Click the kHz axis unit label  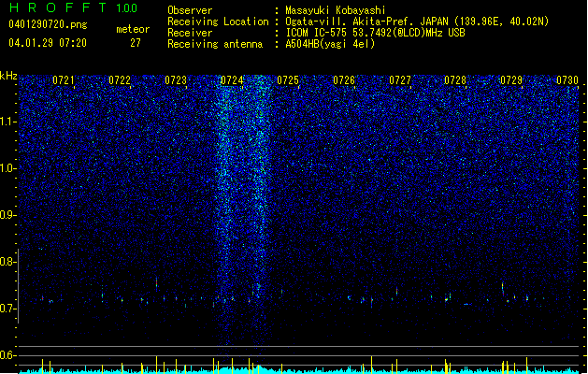tap(8, 76)
